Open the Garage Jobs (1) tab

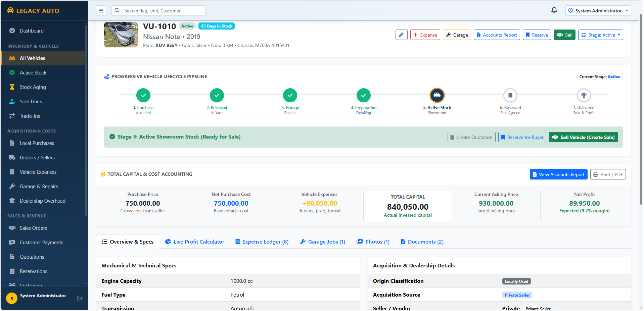323,242
